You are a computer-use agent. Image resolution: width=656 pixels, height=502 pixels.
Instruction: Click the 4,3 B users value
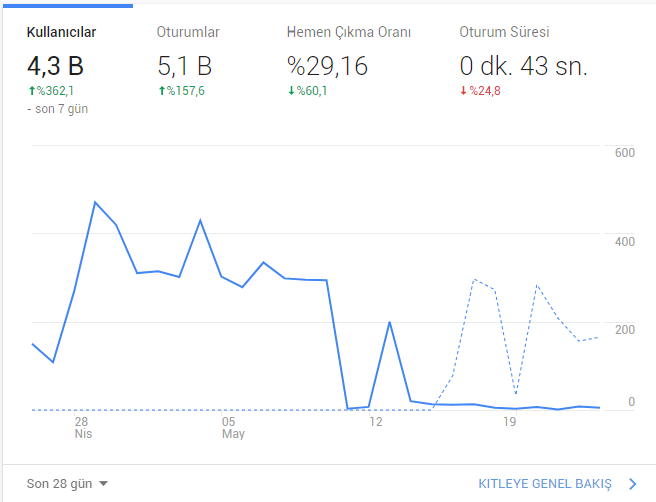coord(55,66)
